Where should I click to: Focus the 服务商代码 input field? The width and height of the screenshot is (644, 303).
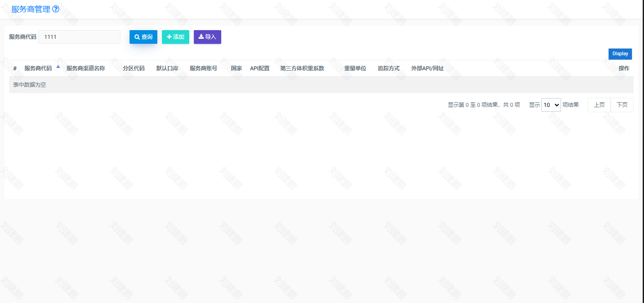point(79,37)
